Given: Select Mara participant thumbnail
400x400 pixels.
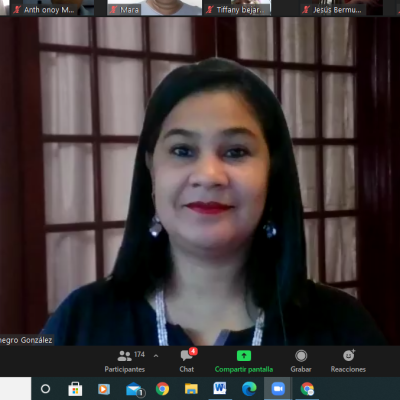Looking at the screenshot, I should click(155, 8).
